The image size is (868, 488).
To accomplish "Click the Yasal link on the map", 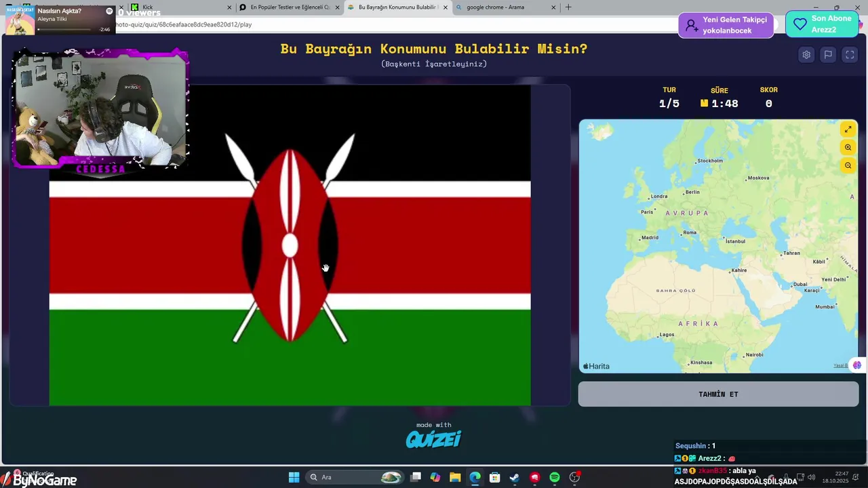I will click(x=840, y=366).
